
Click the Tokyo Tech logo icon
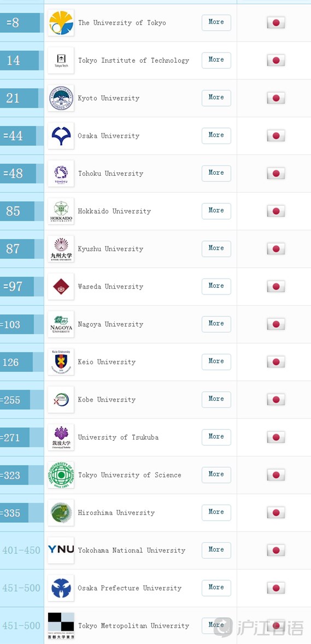(61, 61)
